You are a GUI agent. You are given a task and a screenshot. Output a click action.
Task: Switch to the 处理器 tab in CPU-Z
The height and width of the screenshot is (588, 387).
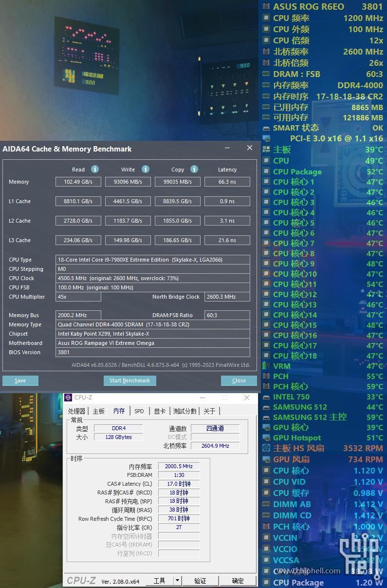click(76, 411)
